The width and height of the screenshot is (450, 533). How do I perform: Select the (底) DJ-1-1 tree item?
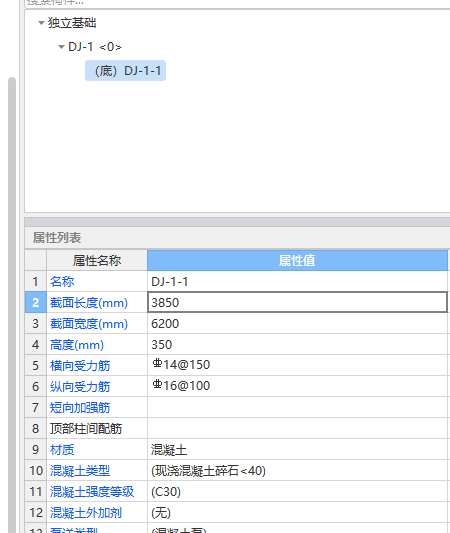pyautogui.click(x=125, y=71)
